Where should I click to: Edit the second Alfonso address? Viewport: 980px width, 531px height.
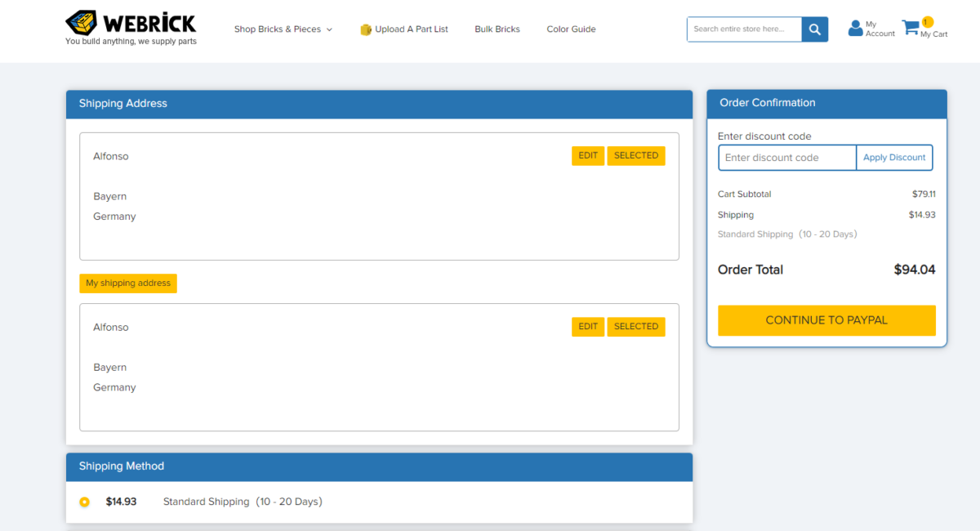pos(588,327)
